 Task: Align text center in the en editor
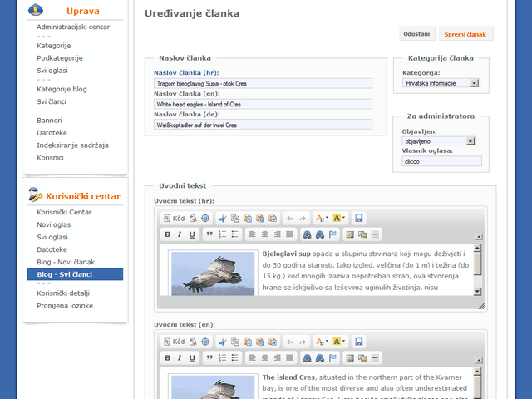pos(265,358)
